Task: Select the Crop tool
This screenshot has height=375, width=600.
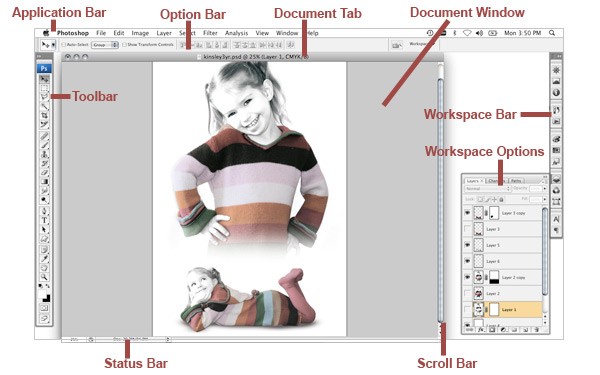Action: click(x=44, y=115)
